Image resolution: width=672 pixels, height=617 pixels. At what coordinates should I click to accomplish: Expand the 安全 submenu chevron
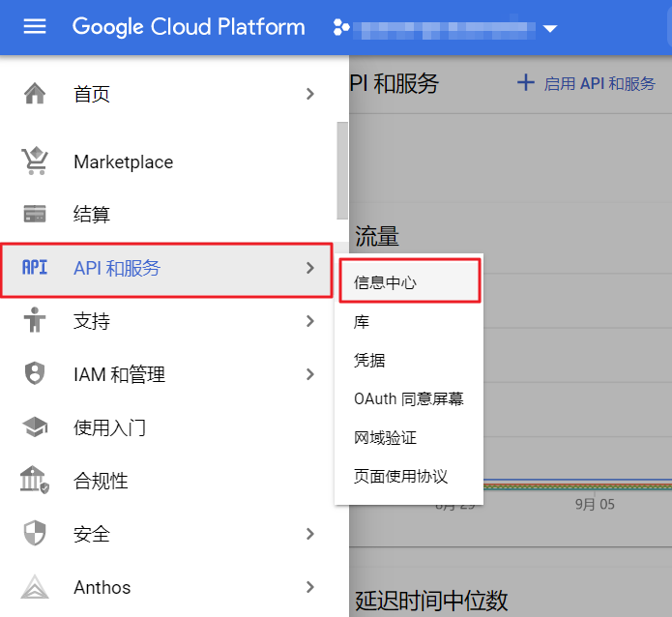click(309, 534)
